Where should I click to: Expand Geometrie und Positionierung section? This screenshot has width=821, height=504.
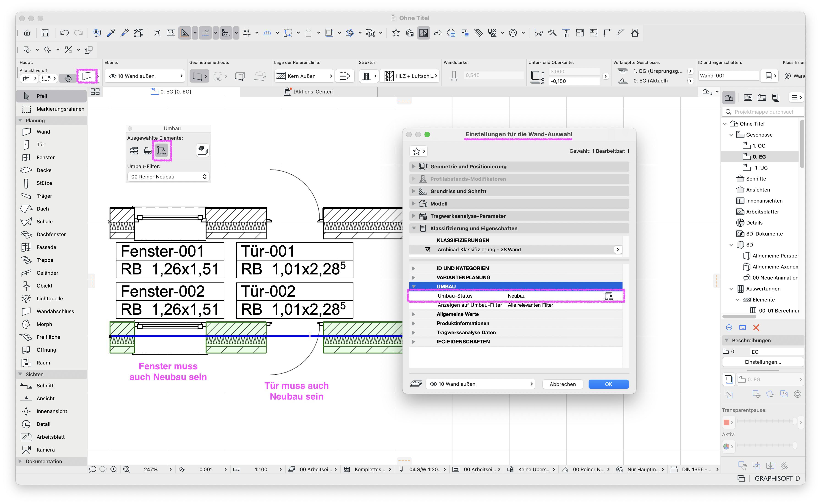[x=519, y=166]
